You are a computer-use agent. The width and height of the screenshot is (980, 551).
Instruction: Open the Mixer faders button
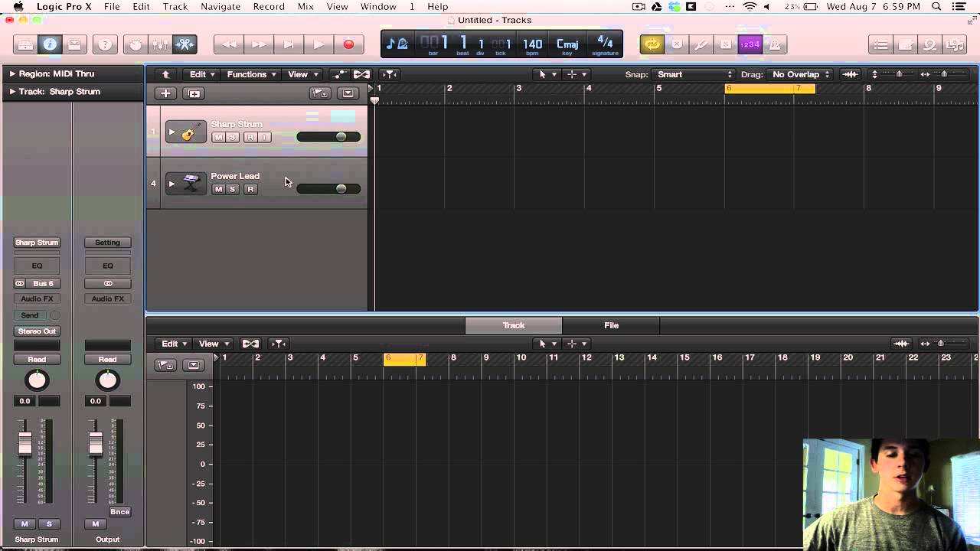160,44
